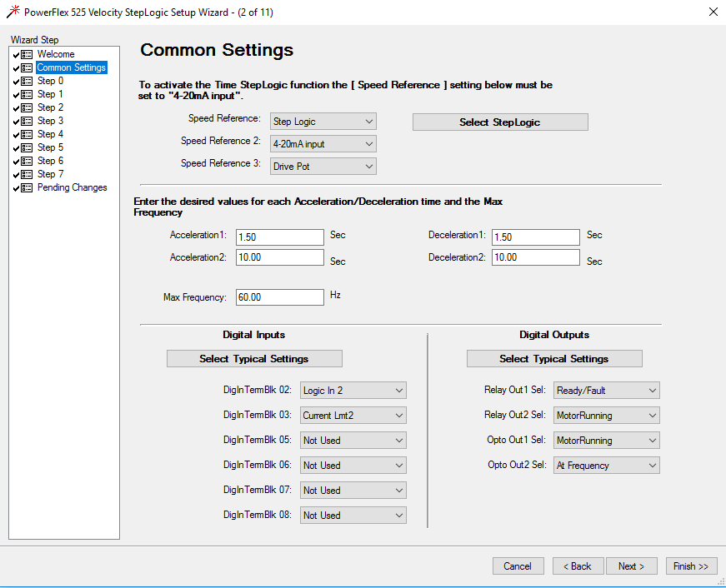Open Step 3 in the wizard list
This screenshot has height=588, width=726.
(x=50, y=121)
